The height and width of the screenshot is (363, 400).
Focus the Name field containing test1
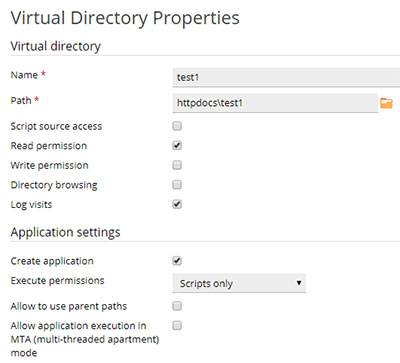(286, 77)
